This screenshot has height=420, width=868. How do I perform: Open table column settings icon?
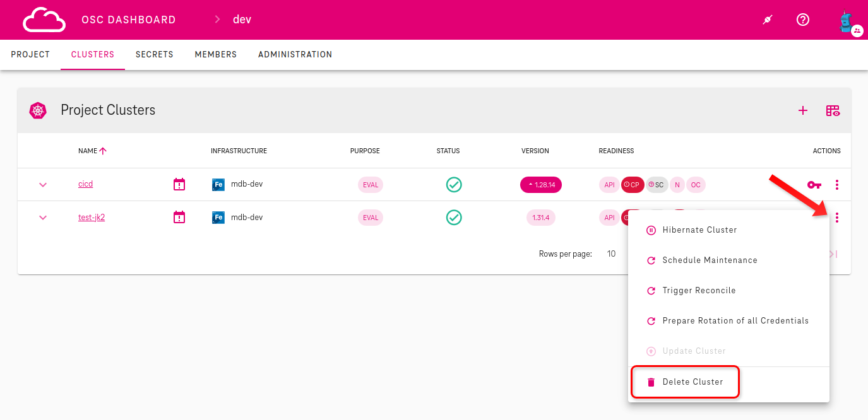[833, 110]
